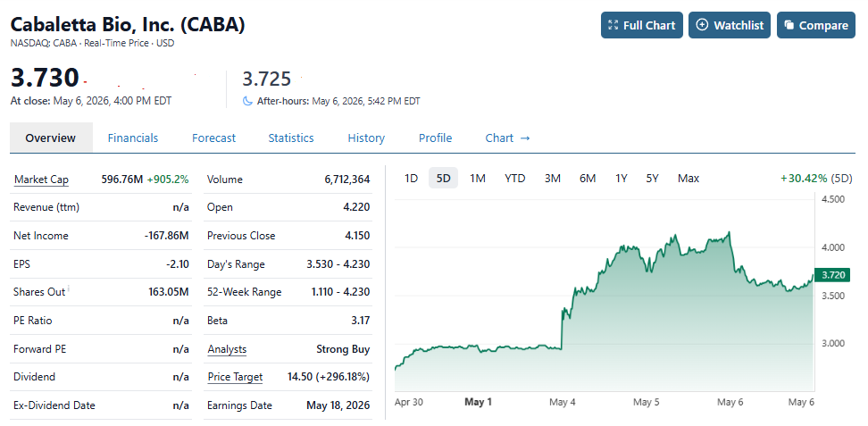Open the History tab
Viewport: 868px width, 426px height.
366,138
